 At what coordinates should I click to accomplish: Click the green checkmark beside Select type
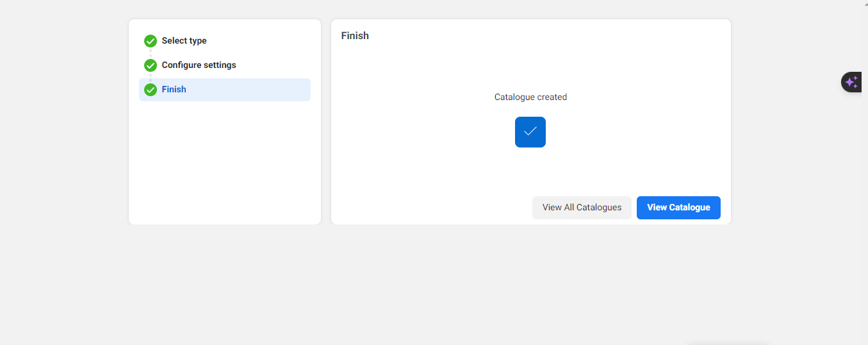[151, 41]
